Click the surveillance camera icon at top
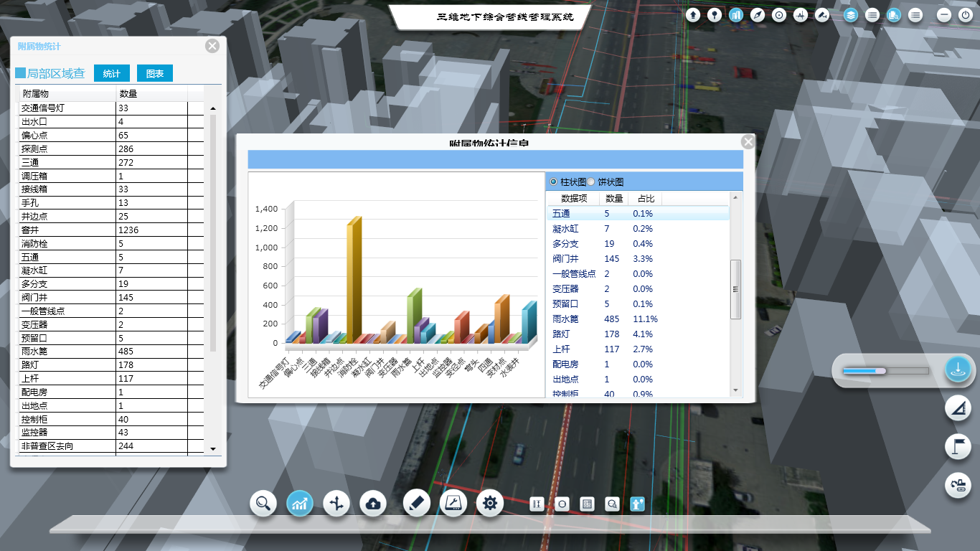 tap(822, 14)
